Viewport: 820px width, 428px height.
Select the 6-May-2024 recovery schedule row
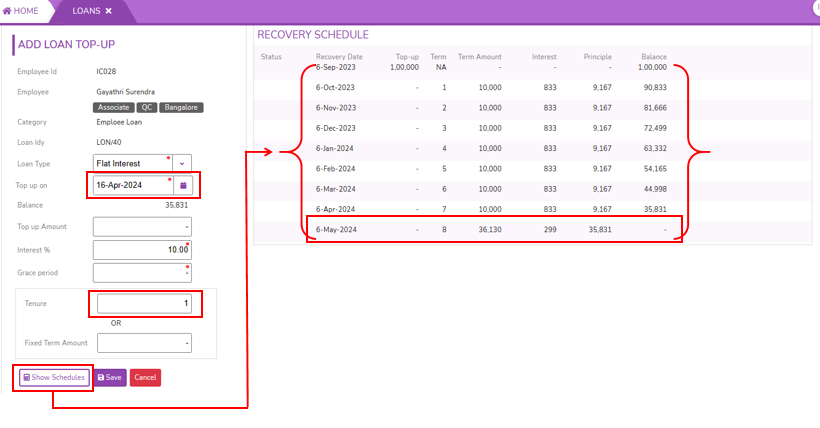tap(495, 229)
